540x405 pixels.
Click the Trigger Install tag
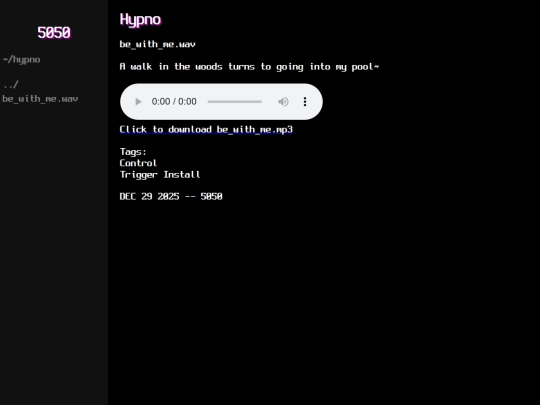(160, 175)
